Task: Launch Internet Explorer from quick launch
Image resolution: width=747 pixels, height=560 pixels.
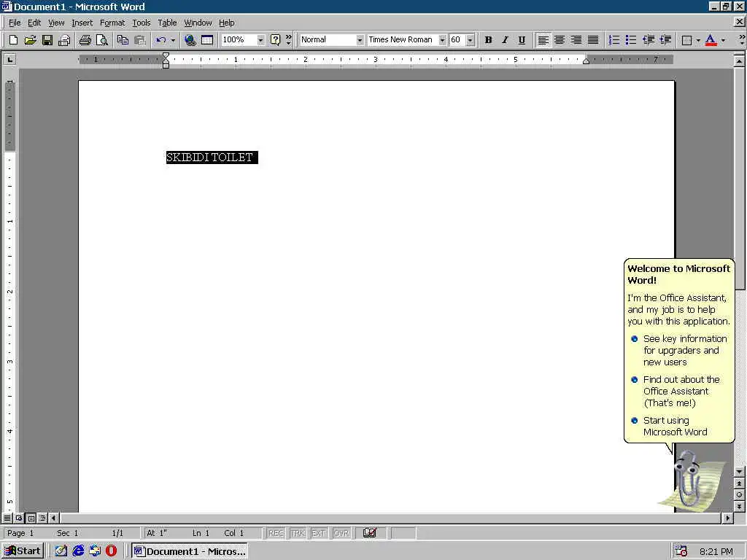Action: (x=78, y=551)
